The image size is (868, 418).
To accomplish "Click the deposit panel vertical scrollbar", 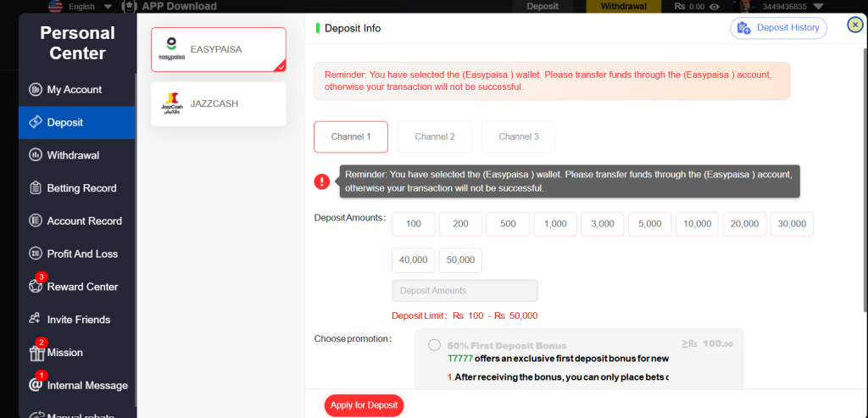I will point(865,180).
